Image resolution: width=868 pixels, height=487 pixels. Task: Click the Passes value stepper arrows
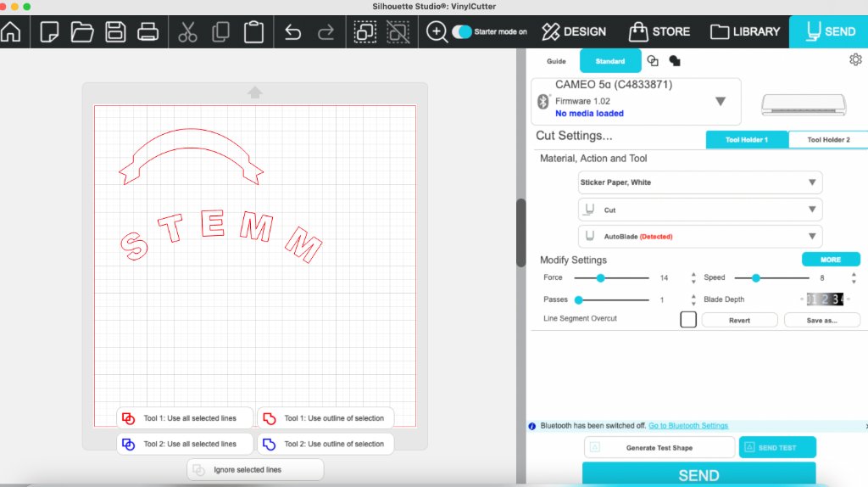[693, 299]
